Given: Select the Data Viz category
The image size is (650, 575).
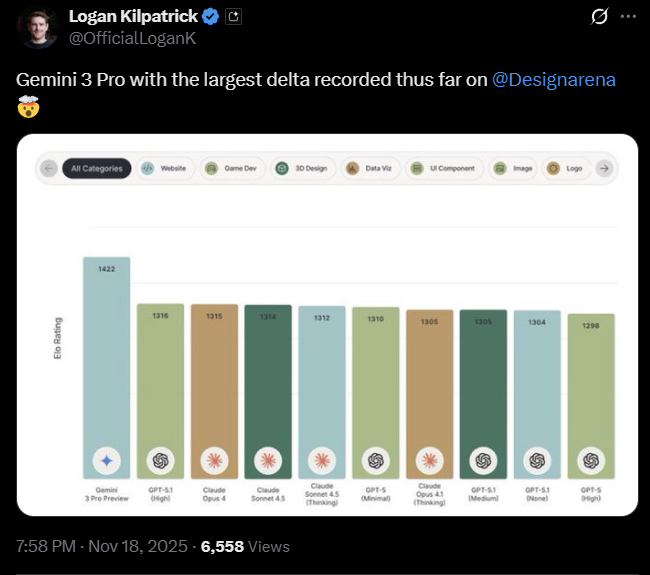Looking at the screenshot, I should pos(371,169).
